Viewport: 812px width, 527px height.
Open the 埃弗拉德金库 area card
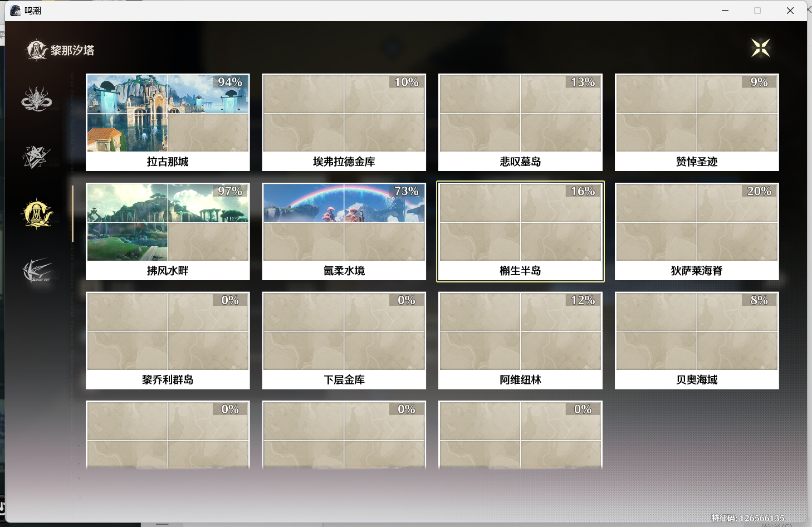click(344, 122)
